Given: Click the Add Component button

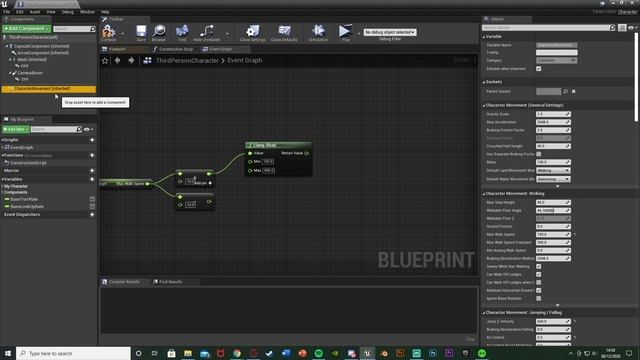Looking at the screenshot, I should pyautogui.click(x=27, y=29).
